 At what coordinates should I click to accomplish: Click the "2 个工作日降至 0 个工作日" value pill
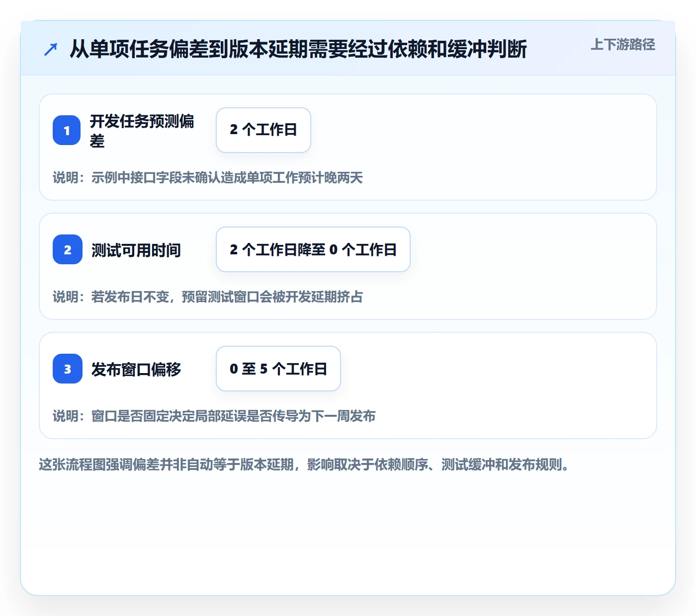coord(313,249)
